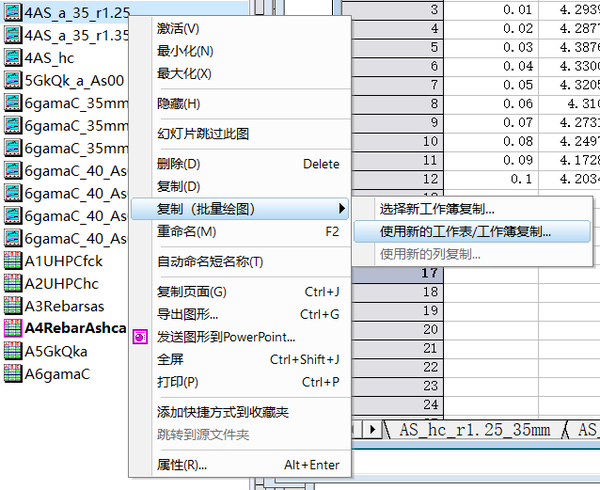Click graph icon beside 4AS_a_35_r1.25
Screen dimensions: 600x490
tap(12, 12)
